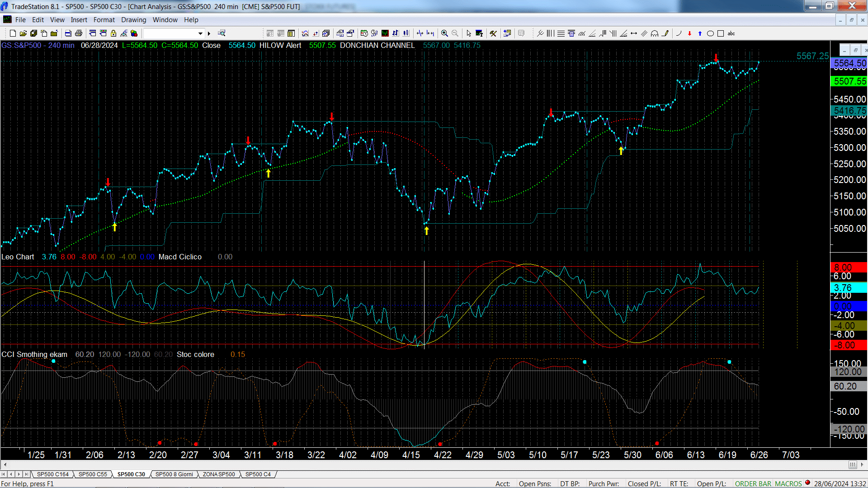This screenshot has width=868, height=488.
Task: Click the Leo Chart indicator label
Action: pyautogui.click(x=18, y=257)
